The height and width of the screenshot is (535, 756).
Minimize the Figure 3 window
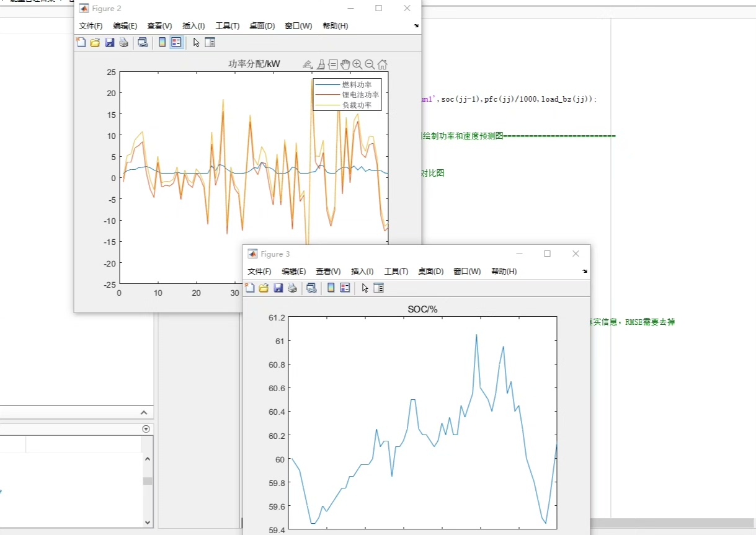pos(519,254)
